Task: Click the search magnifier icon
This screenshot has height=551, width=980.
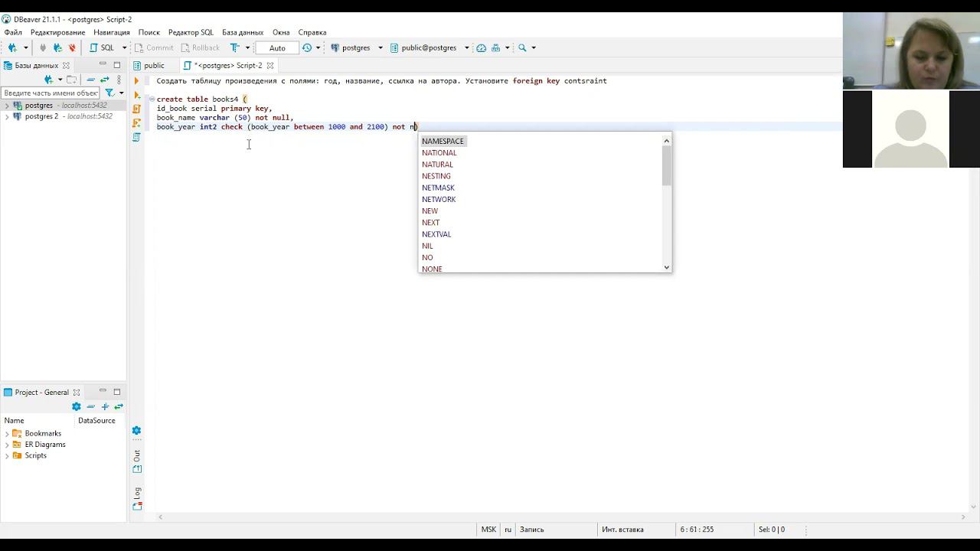Action: 522,47
